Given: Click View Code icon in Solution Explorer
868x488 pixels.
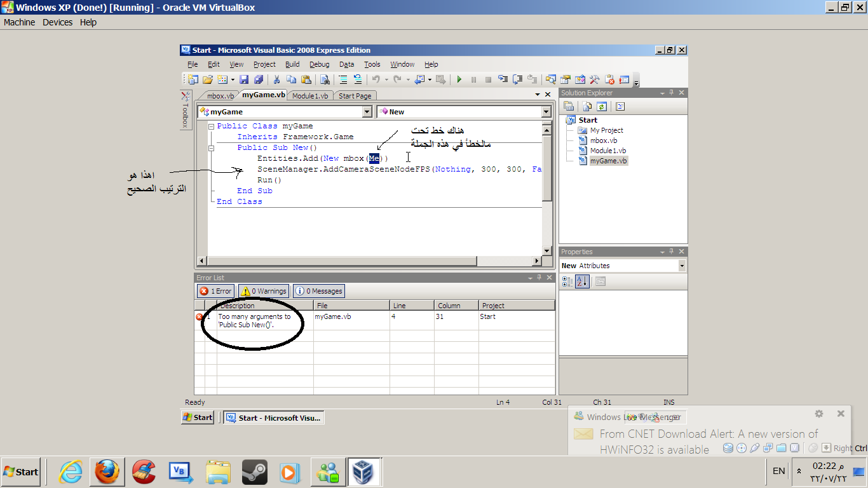Looking at the screenshot, I should pyautogui.click(x=620, y=107).
